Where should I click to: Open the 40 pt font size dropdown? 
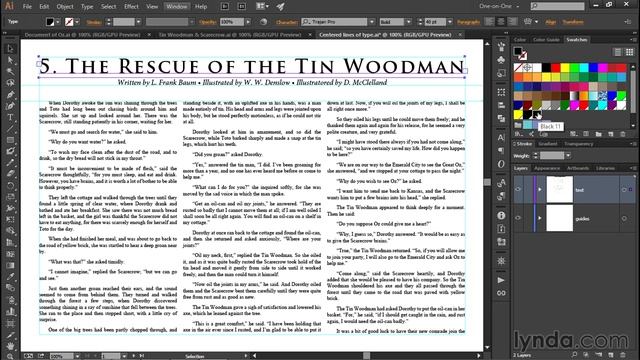tap(450, 22)
